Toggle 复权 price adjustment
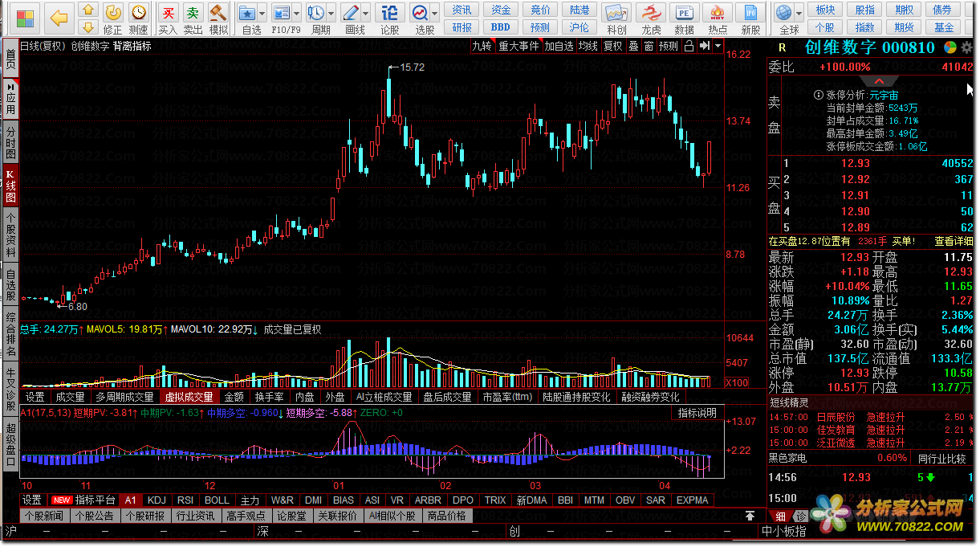This screenshot has width=980, height=547. tap(612, 46)
